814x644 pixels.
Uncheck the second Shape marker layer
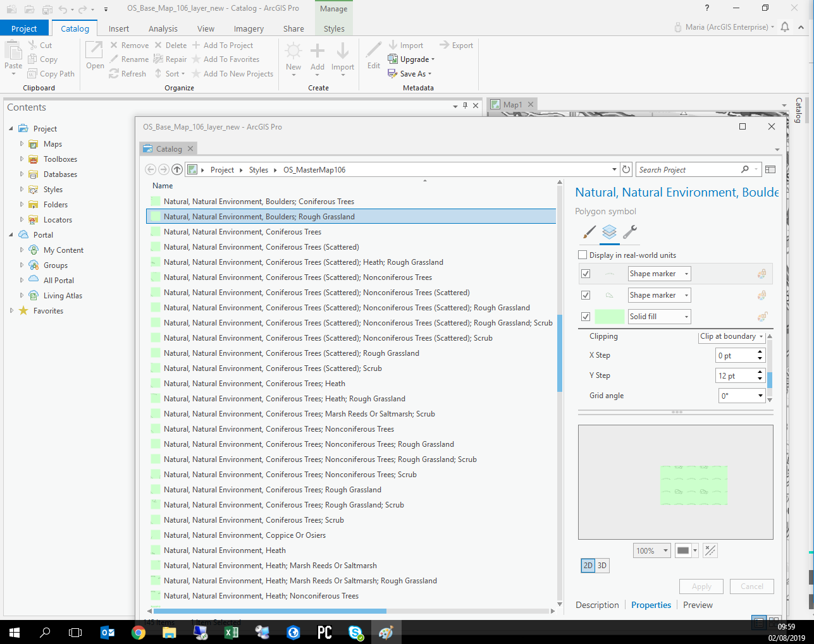pyautogui.click(x=586, y=295)
